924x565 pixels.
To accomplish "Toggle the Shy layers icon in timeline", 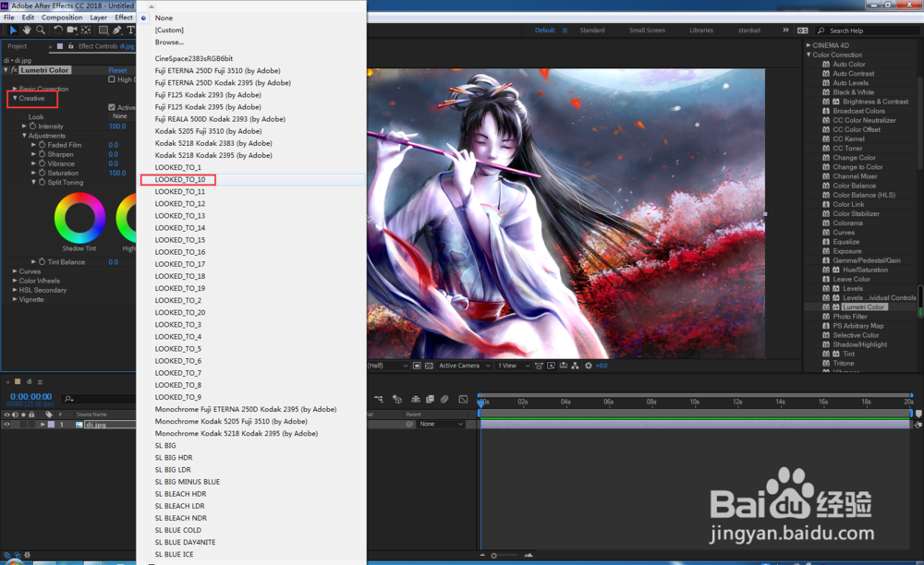I will pyautogui.click(x=416, y=399).
